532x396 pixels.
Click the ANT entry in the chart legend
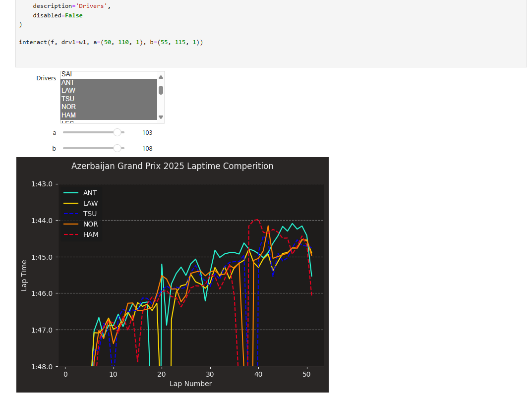point(80,193)
